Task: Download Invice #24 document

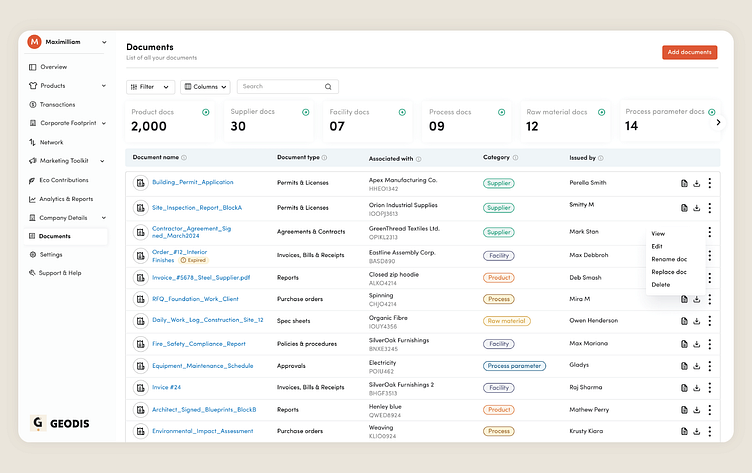Action: click(x=697, y=388)
